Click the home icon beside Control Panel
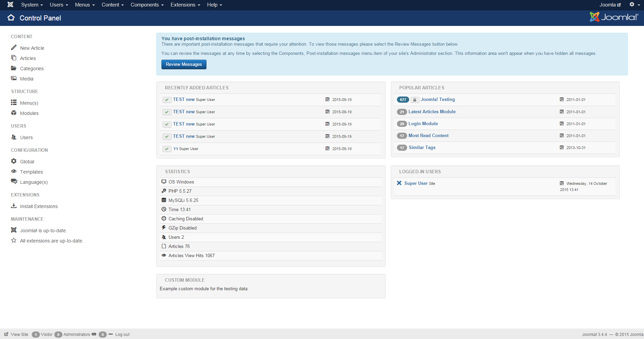This screenshot has width=644, height=339. [x=11, y=18]
